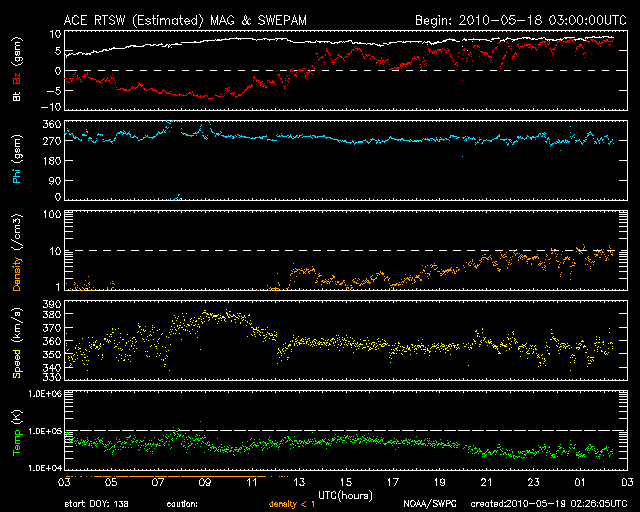Click the plot title 'ACE RTSW (Estimated) MAG & SWEPAM'
Viewport: 640px width, 512px height.
coord(185,20)
